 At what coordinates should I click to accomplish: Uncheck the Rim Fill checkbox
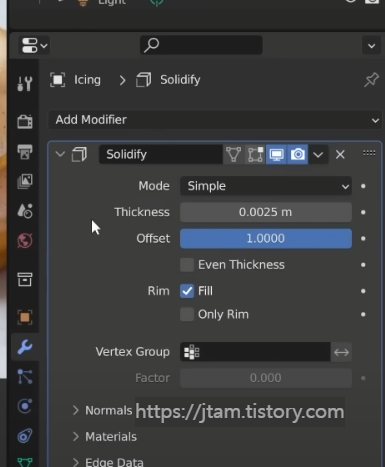(x=187, y=291)
